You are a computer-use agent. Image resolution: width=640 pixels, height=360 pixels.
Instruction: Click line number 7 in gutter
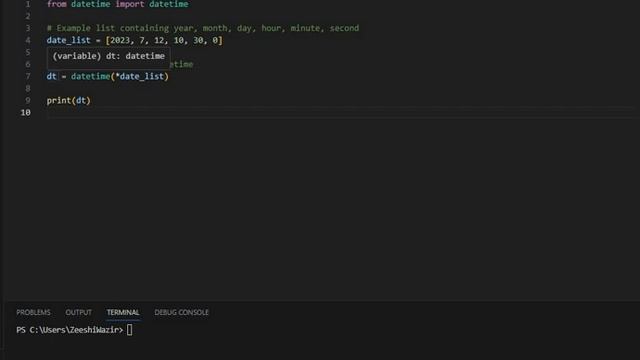[x=28, y=76]
